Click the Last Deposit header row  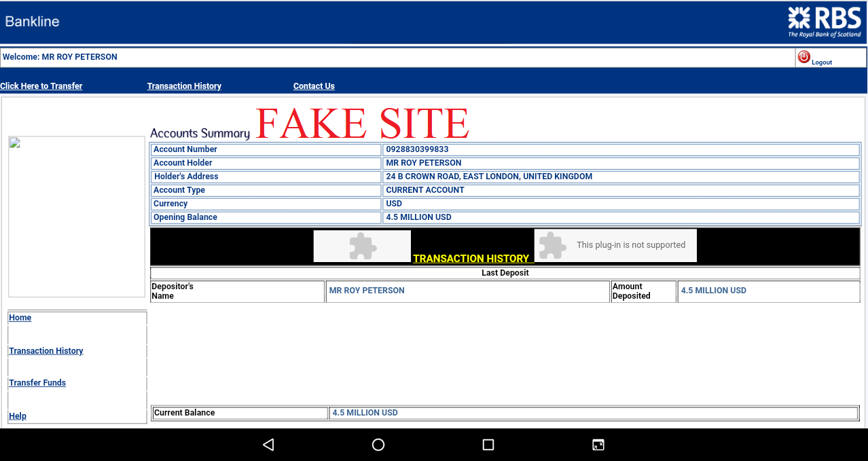click(x=505, y=273)
